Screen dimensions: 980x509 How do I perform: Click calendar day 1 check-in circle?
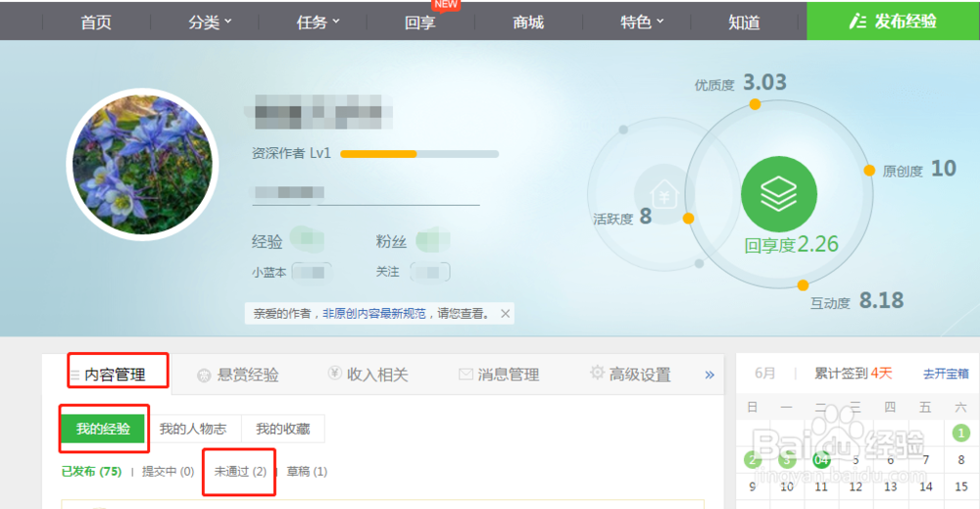pos(960,433)
